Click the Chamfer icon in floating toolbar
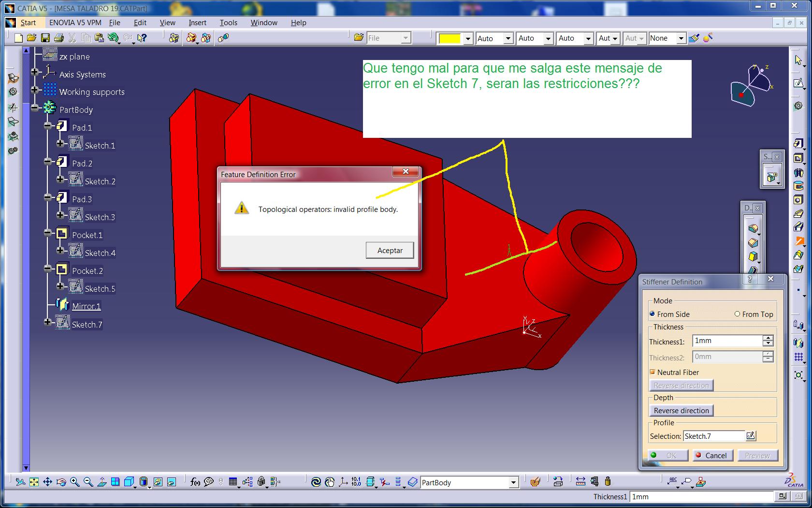The width and height of the screenshot is (812, 508). pyautogui.click(x=753, y=242)
